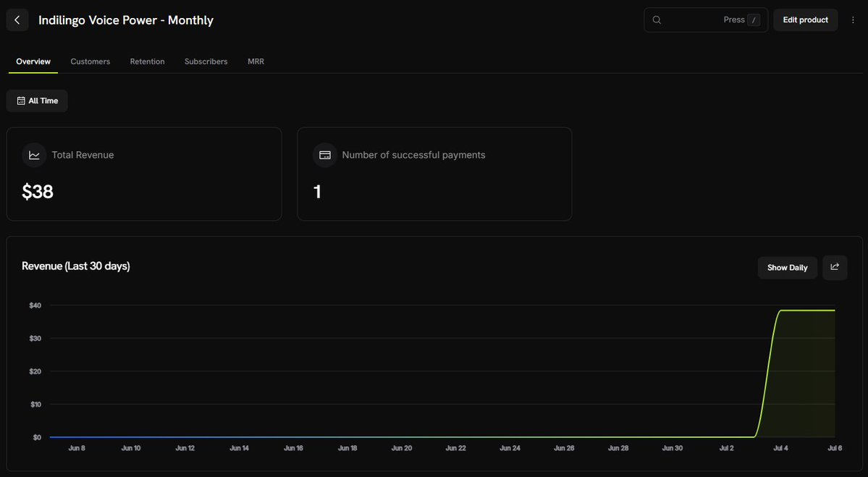Click the Indilingo Voice Power - Monthly title
The height and width of the screenshot is (477, 868).
coord(126,20)
